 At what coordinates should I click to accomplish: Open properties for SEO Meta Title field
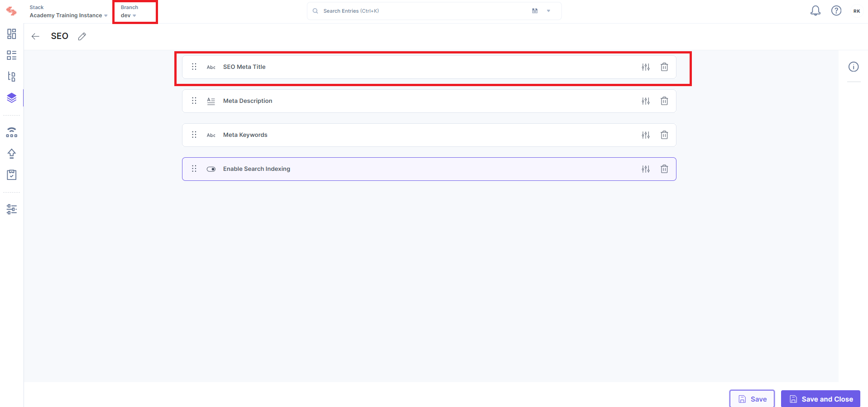click(646, 67)
